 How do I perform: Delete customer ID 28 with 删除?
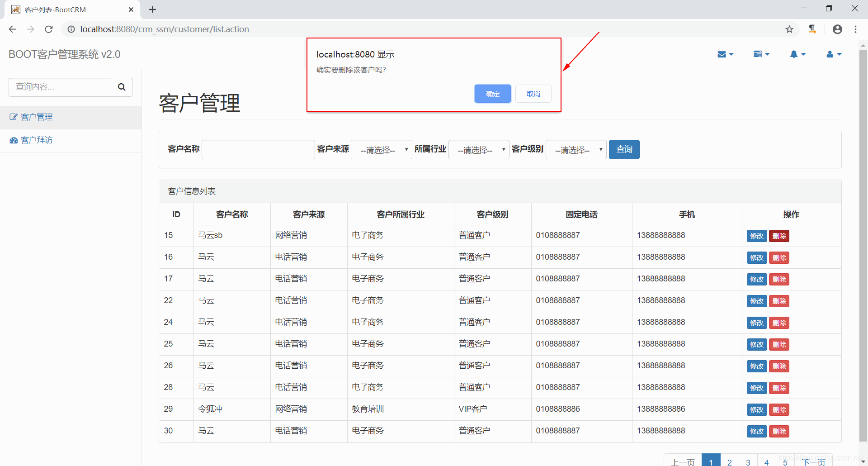[x=779, y=388]
